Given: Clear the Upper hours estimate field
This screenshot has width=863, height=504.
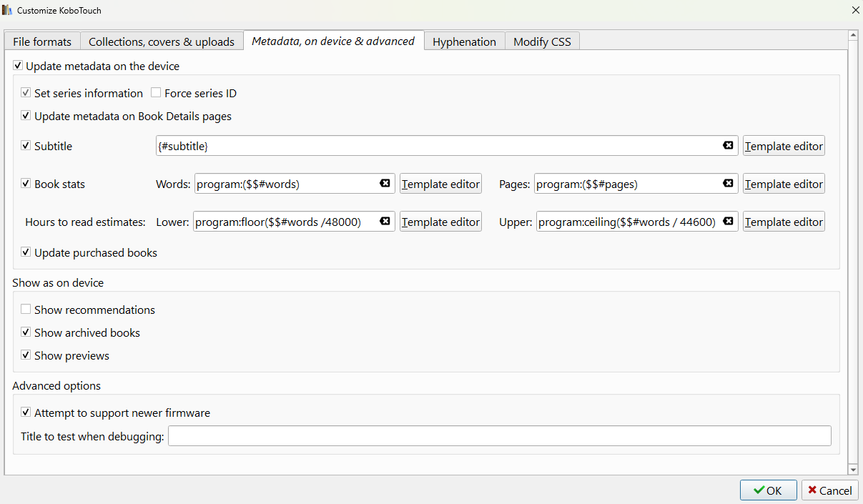Looking at the screenshot, I should coord(728,222).
